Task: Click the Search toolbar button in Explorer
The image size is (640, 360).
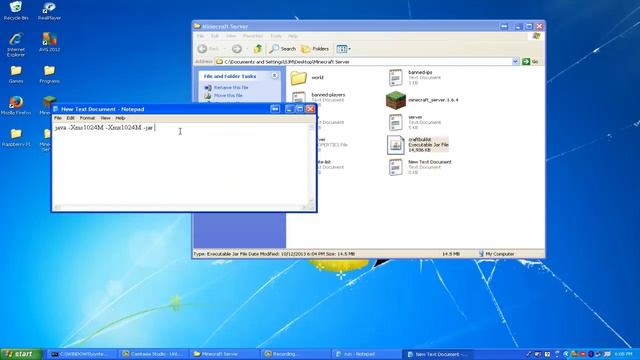Action: (x=282, y=49)
